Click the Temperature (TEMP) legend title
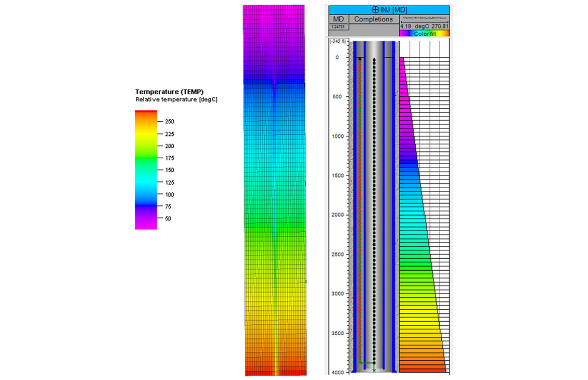Viewport: 588px width, 380px height. click(169, 92)
